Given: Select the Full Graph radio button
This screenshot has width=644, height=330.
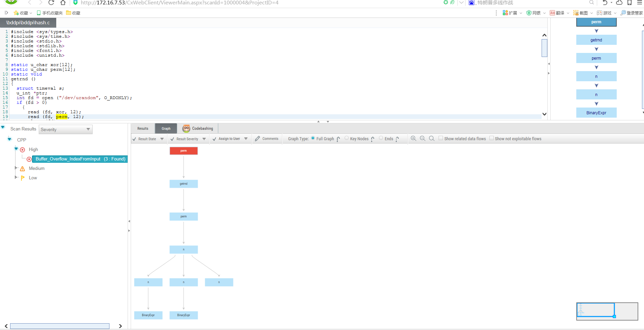Looking at the screenshot, I should click(313, 138).
